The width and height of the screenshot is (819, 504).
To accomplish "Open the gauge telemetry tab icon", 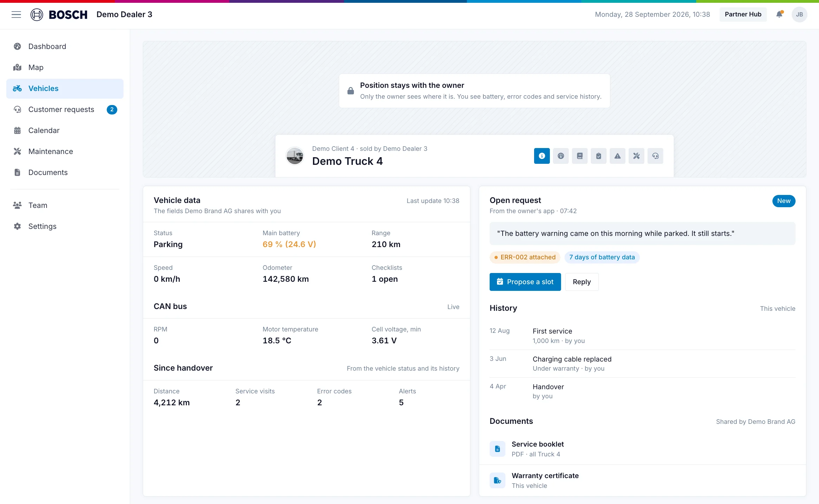I will pos(561,156).
